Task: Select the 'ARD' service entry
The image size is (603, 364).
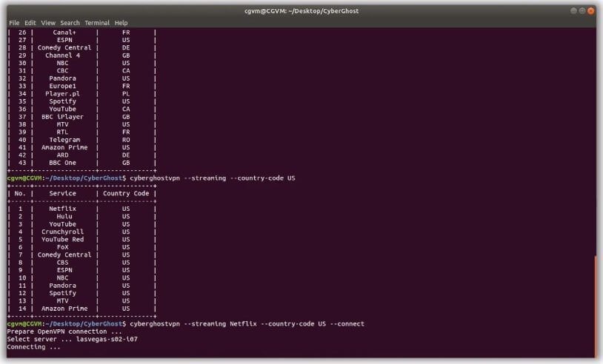Action: (x=62, y=155)
